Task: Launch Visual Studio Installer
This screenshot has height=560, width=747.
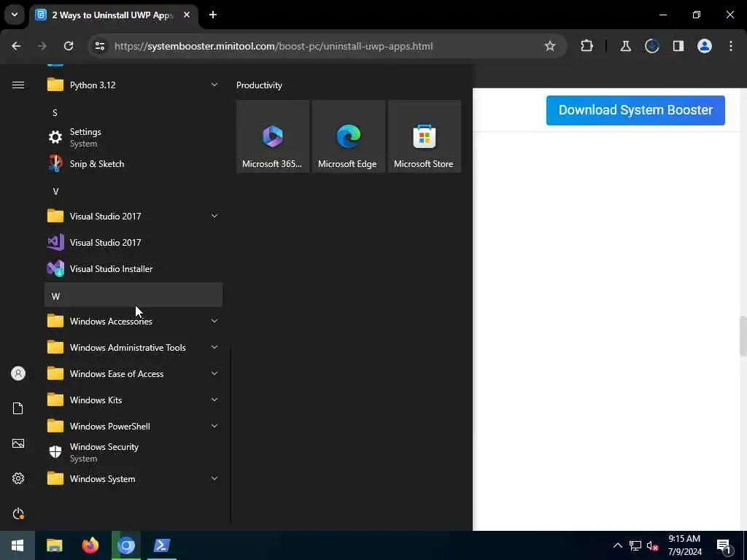Action: pyautogui.click(x=133, y=268)
